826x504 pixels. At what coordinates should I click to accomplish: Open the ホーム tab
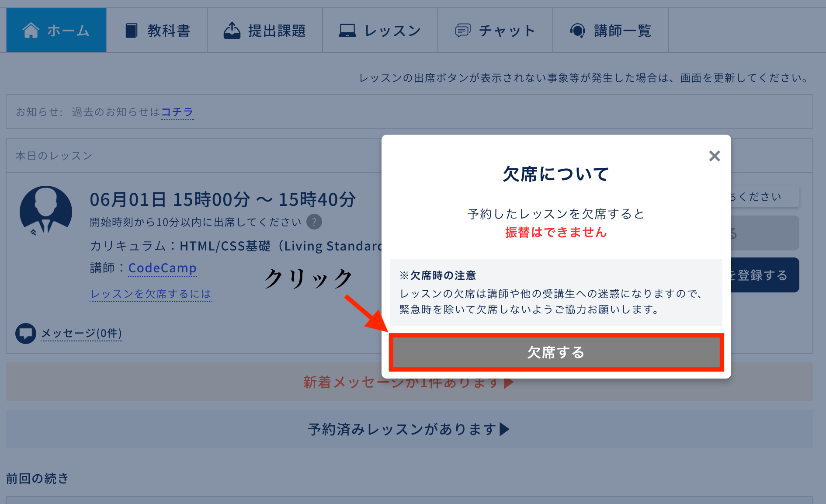[x=56, y=30]
